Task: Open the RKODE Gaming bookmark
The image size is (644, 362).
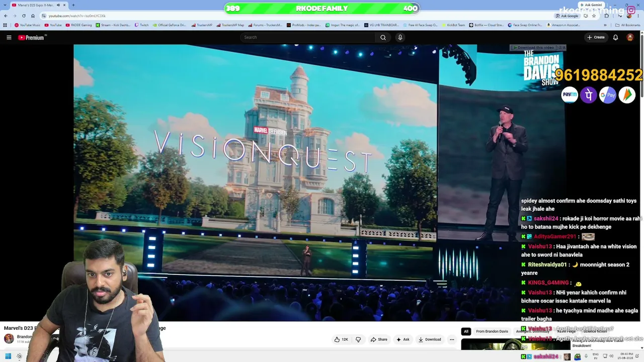Action: [x=79, y=25]
